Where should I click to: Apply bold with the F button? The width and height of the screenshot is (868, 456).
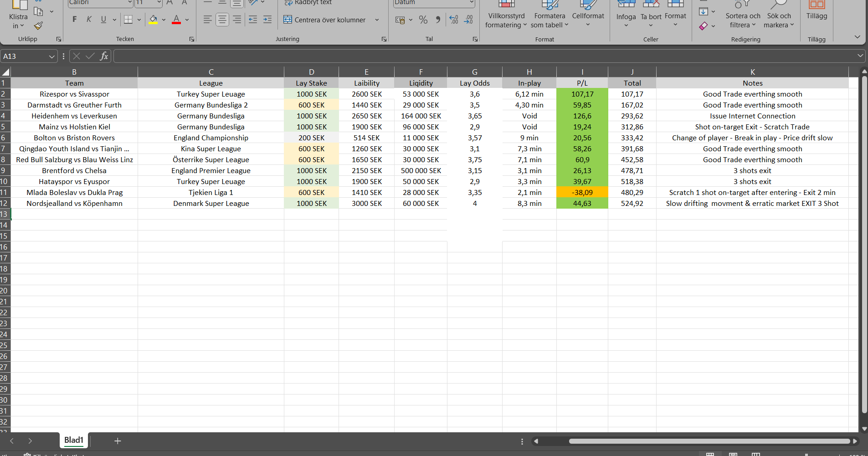click(75, 20)
